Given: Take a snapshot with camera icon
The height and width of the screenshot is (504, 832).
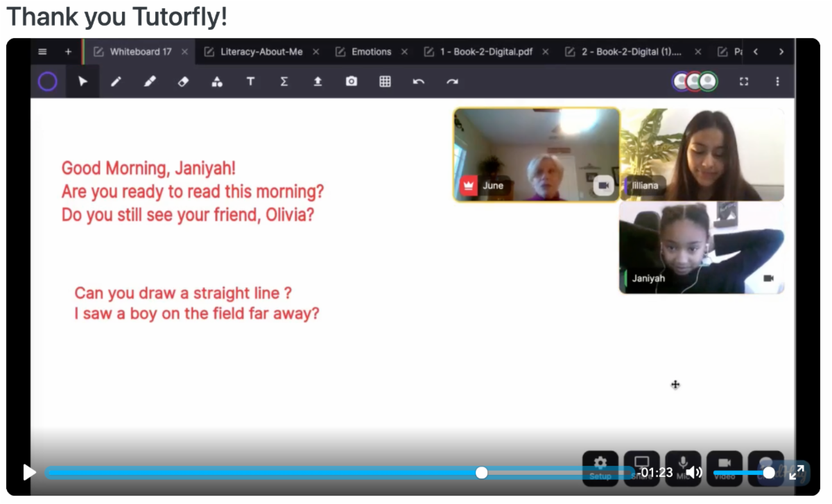Looking at the screenshot, I should pyautogui.click(x=352, y=82).
